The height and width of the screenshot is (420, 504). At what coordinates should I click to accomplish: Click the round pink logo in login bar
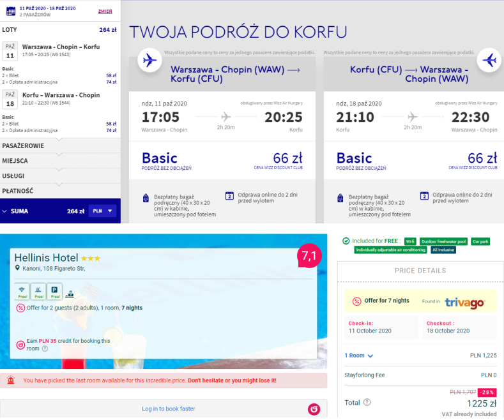click(x=314, y=409)
